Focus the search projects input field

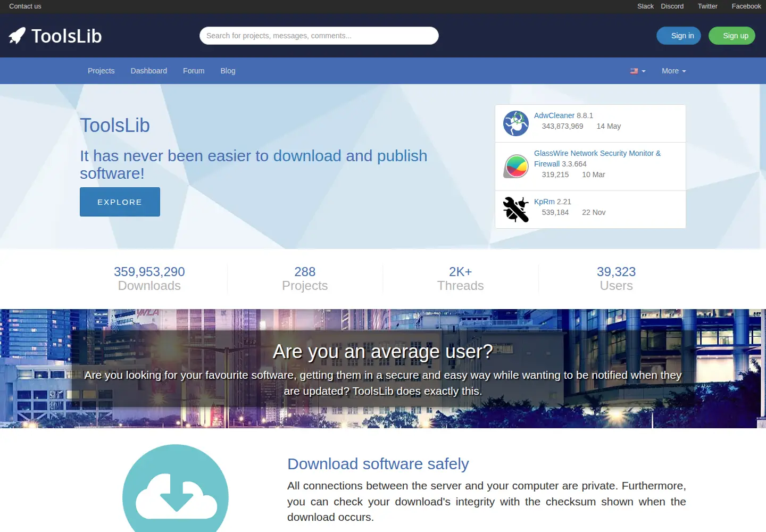coord(319,36)
